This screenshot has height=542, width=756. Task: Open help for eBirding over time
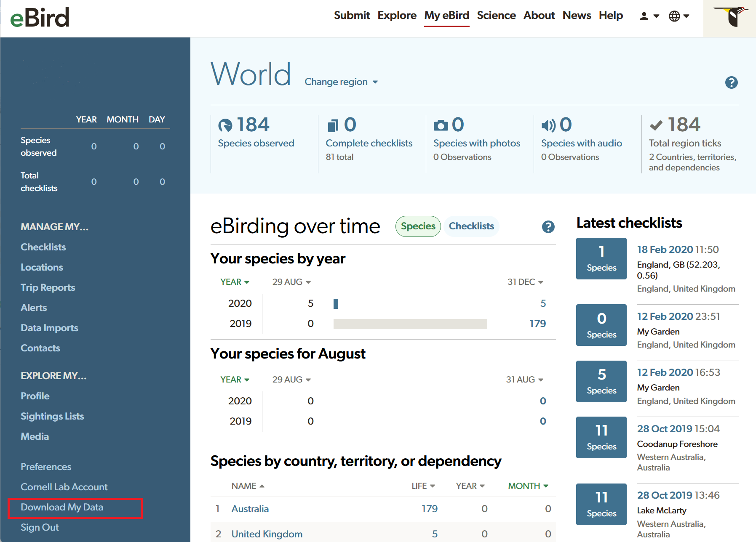[548, 227]
